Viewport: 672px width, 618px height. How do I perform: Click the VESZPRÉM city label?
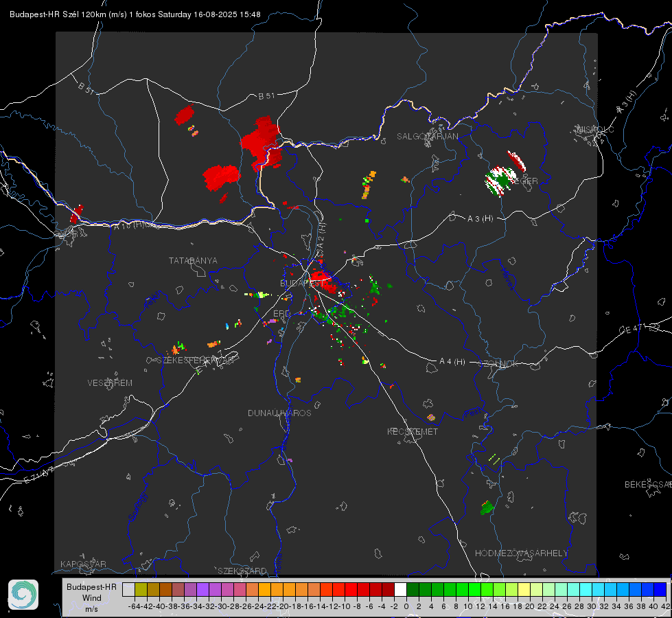point(110,382)
